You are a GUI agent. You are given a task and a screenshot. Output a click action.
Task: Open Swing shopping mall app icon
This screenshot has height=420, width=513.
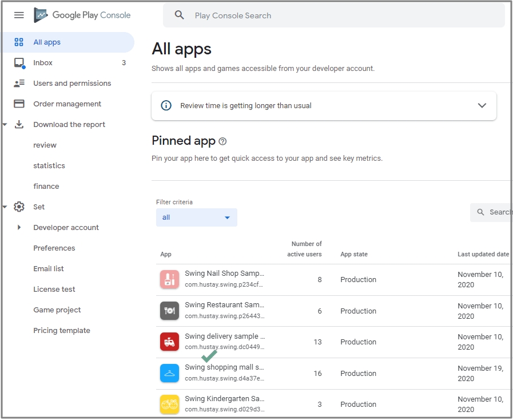[169, 373]
